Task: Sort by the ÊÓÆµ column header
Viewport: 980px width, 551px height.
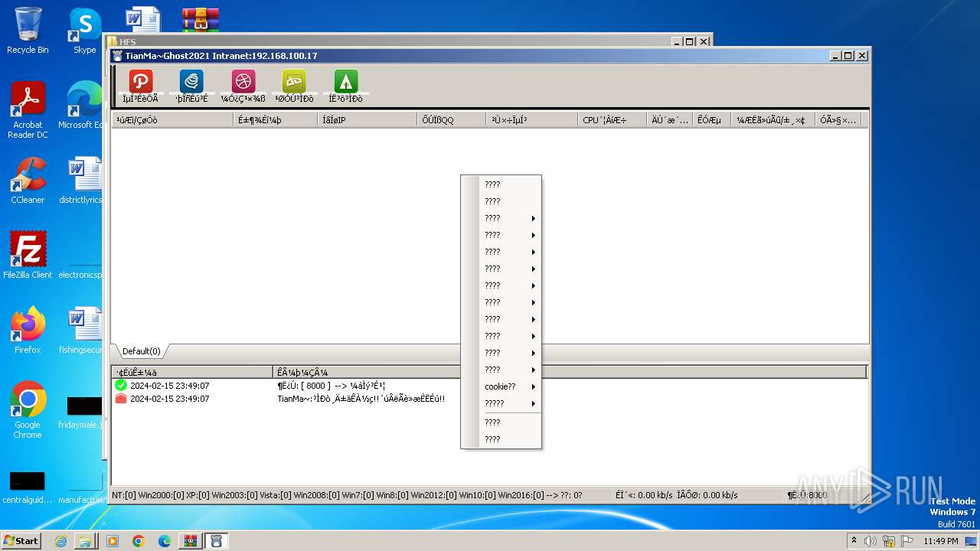Action: (711, 120)
